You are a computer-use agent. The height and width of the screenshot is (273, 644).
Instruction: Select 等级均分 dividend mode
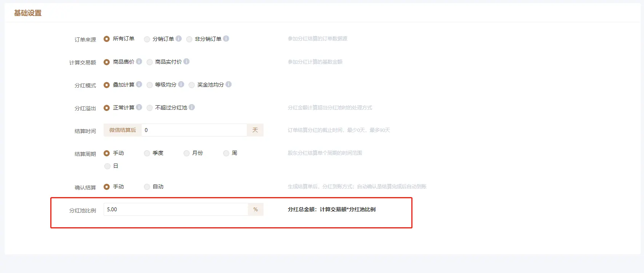point(150,85)
